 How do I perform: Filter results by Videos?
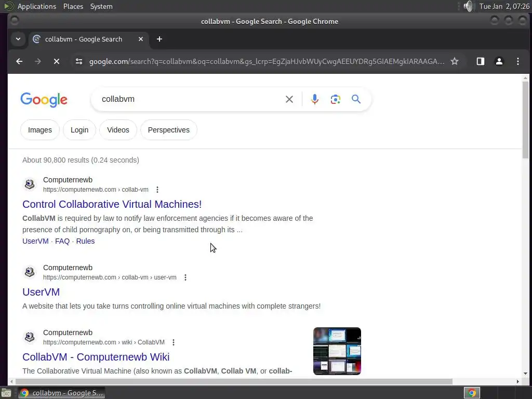[x=118, y=130]
